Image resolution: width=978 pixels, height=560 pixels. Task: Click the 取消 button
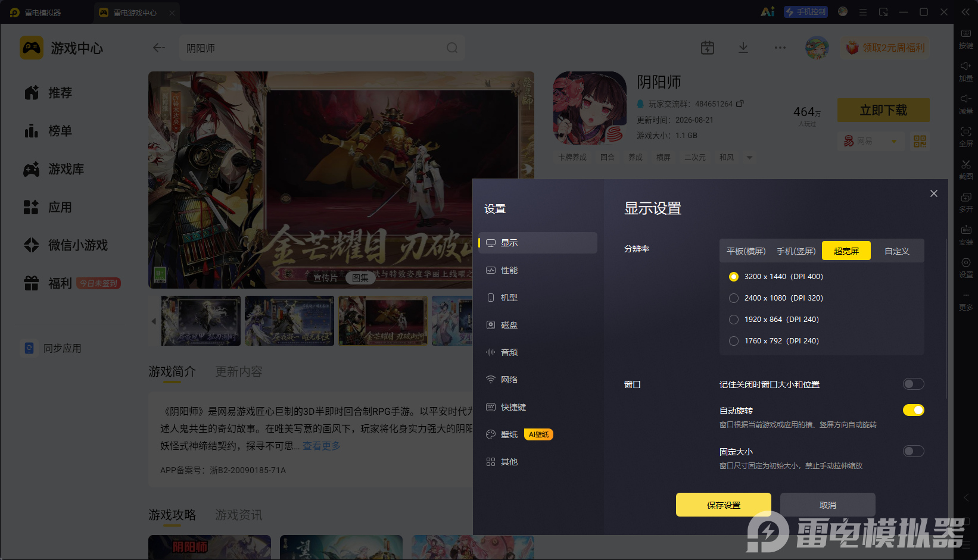click(x=828, y=505)
